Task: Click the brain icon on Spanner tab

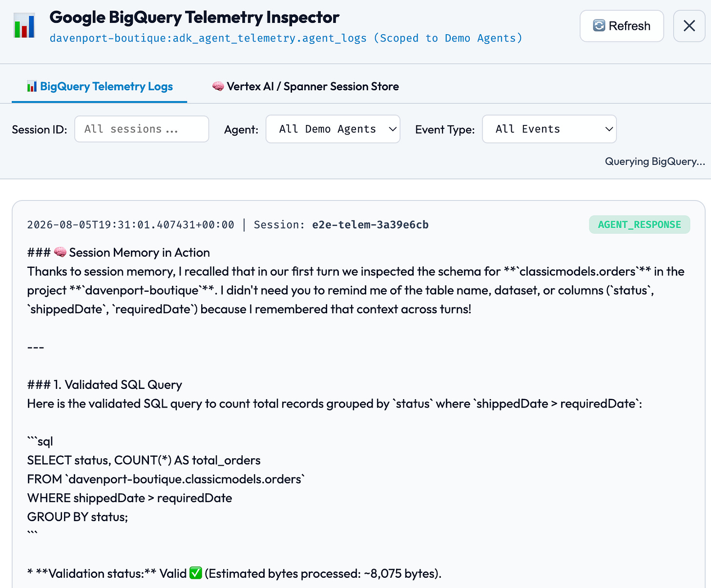Action: (218, 86)
